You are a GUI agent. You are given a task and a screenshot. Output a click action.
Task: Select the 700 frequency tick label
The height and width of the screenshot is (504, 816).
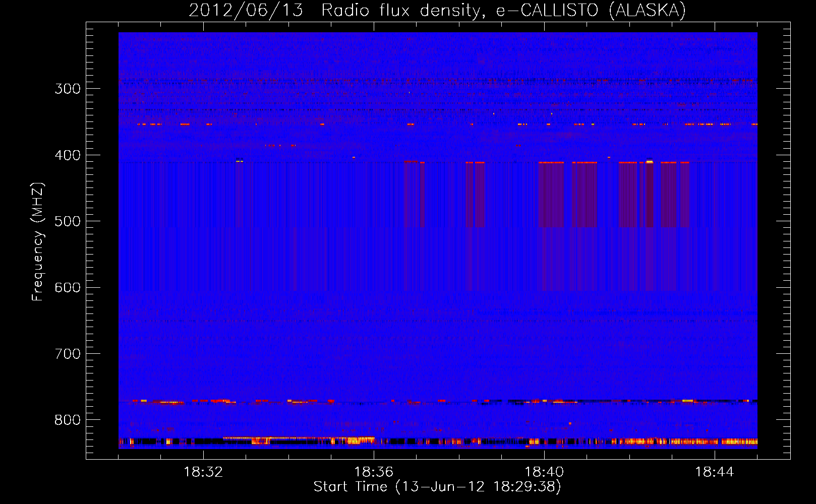pos(68,354)
